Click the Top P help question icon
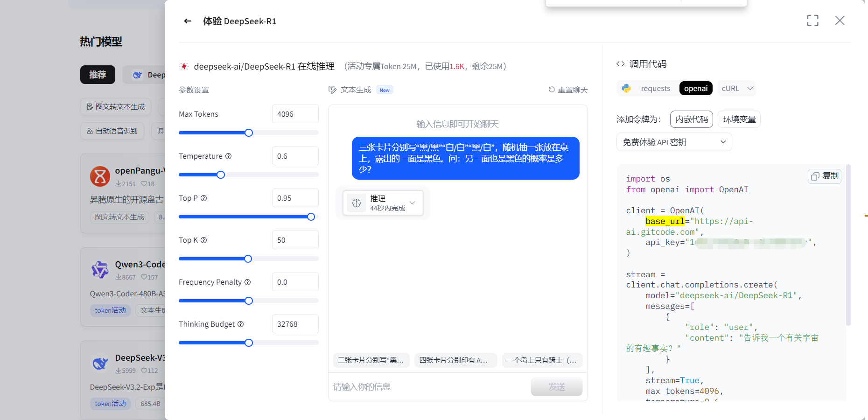 203,198
